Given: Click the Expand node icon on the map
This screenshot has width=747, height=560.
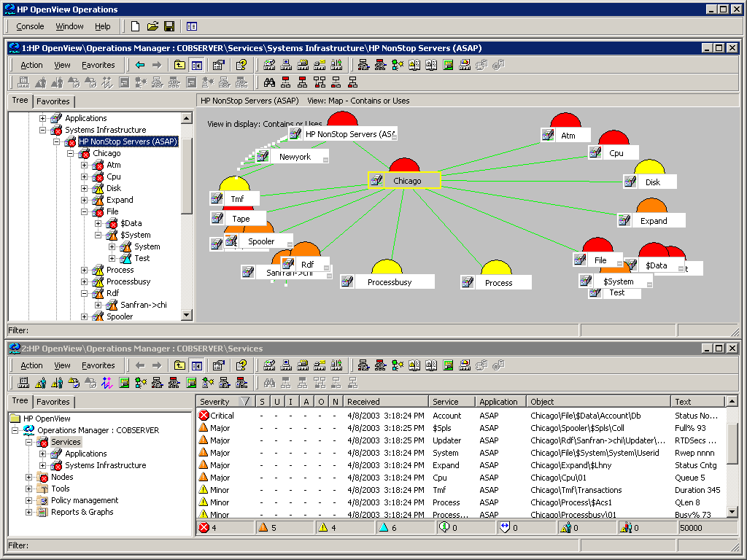Looking at the screenshot, I should [x=624, y=220].
